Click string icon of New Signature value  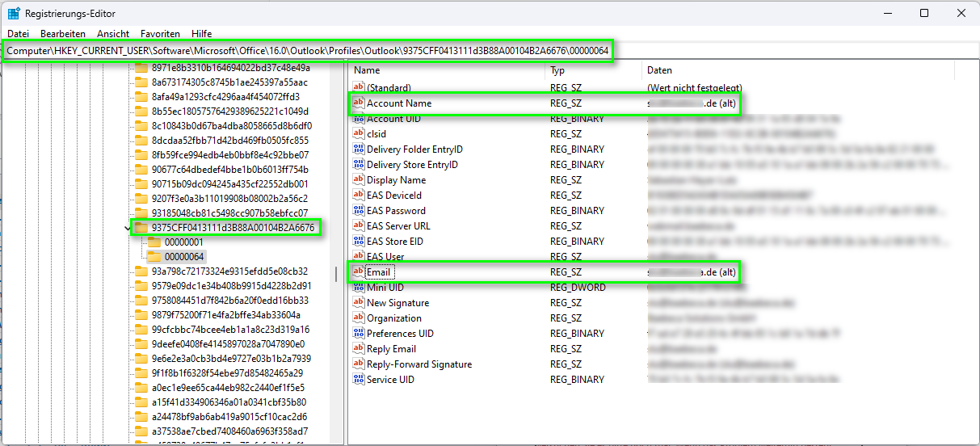click(359, 303)
